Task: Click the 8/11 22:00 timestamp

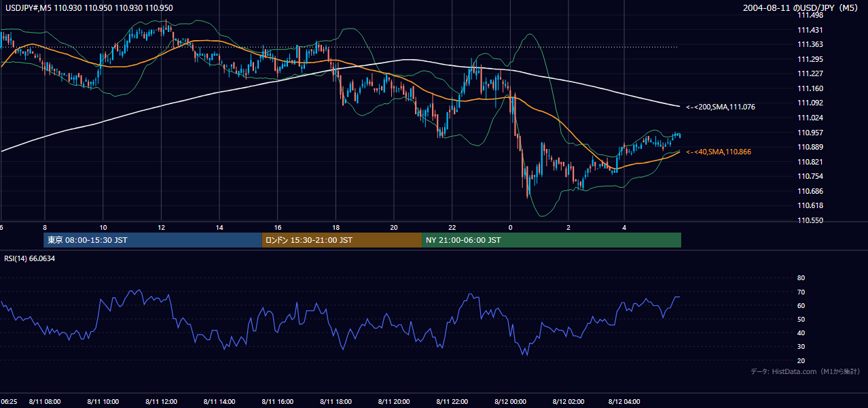Action: point(452,401)
